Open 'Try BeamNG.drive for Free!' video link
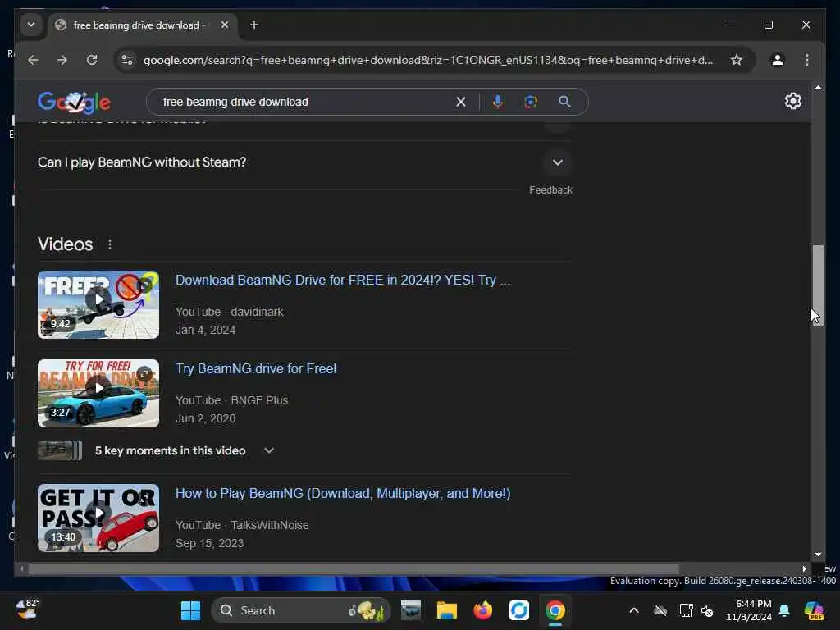 (x=256, y=368)
